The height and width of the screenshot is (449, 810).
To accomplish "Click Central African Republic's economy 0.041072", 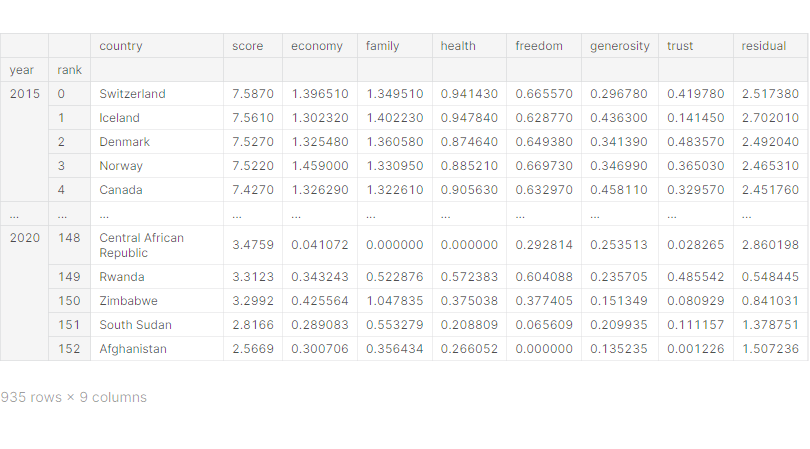I will coord(320,245).
